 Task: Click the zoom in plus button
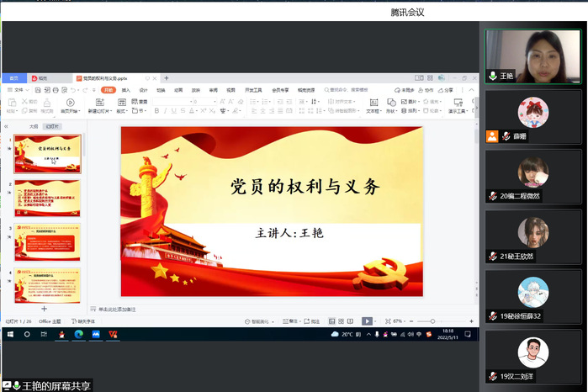coord(471,321)
